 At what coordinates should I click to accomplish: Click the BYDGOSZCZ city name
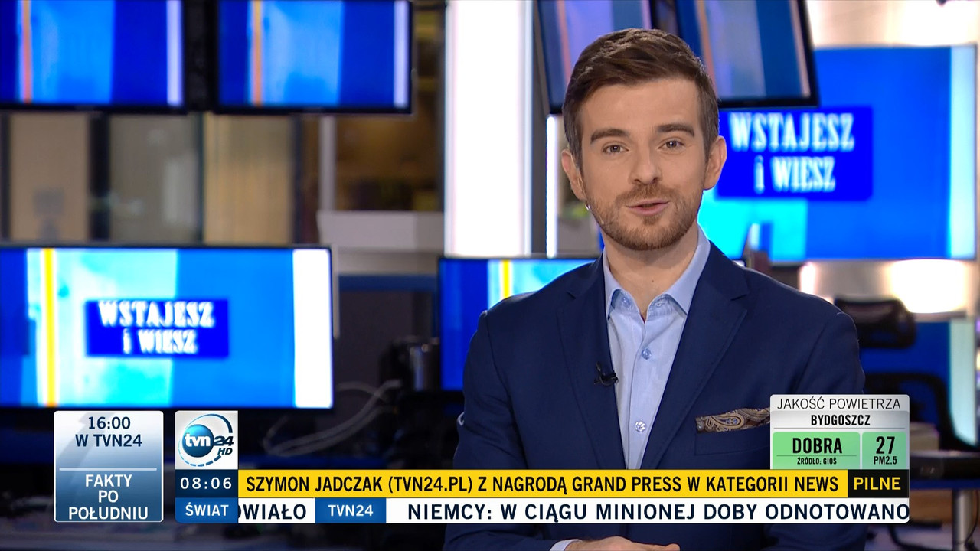tap(840, 420)
